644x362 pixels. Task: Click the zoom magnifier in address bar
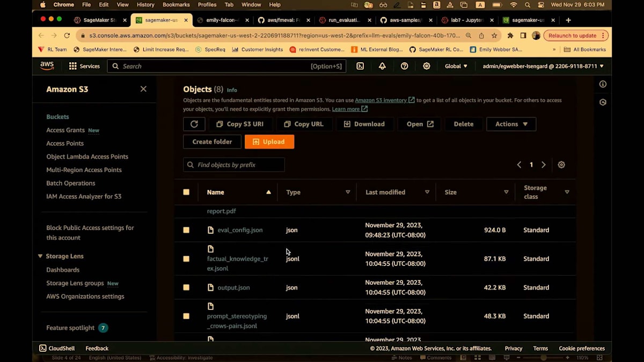click(469, 35)
